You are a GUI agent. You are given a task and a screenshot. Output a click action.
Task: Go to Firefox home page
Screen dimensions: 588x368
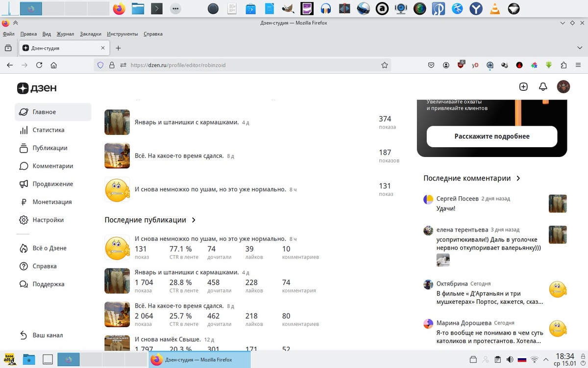pos(54,65)
